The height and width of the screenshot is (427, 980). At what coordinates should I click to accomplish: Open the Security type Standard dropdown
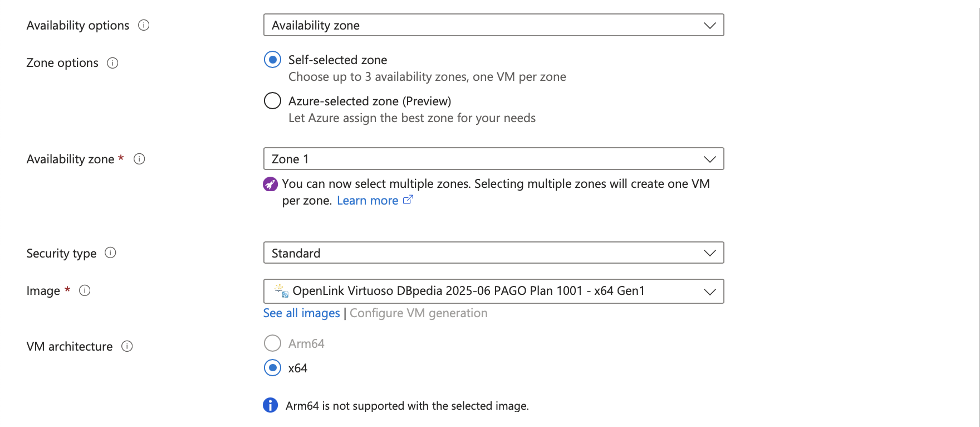[493, 253]
